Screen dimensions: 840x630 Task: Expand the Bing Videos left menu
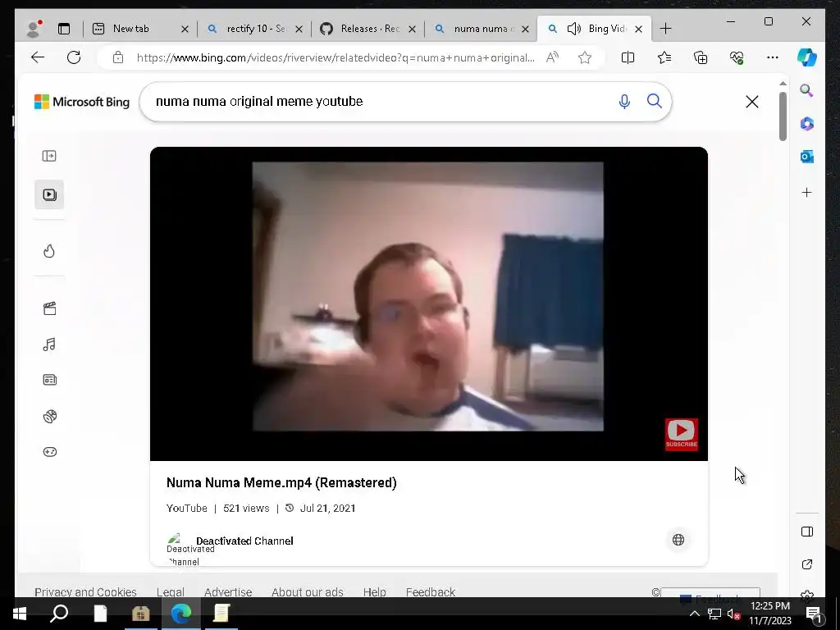[49, 156]
